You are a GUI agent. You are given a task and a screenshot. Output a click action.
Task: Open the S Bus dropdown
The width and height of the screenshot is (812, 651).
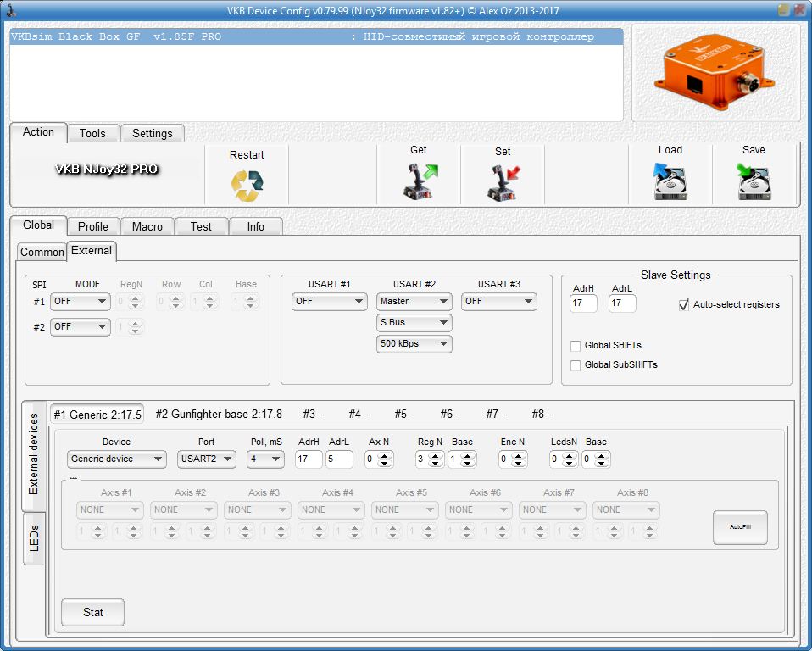point(414,323)
